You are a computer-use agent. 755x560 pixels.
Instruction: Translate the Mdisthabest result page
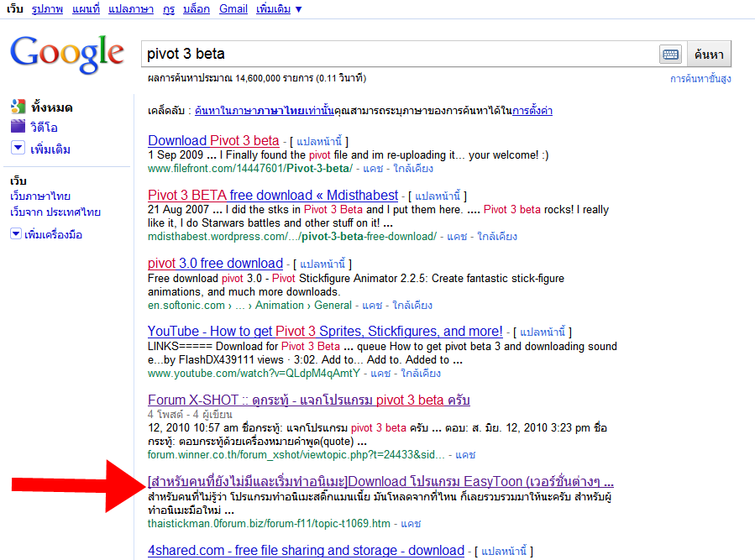coord(438,196)
